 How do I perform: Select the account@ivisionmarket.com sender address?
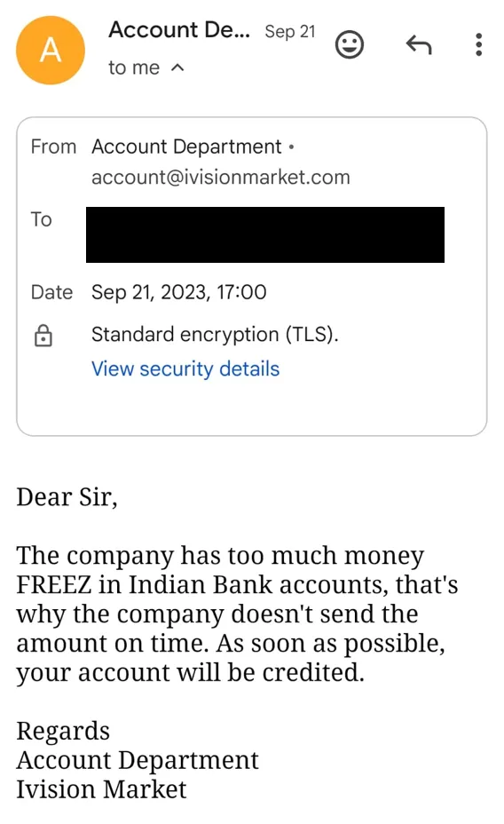click(x=220, y=178)
